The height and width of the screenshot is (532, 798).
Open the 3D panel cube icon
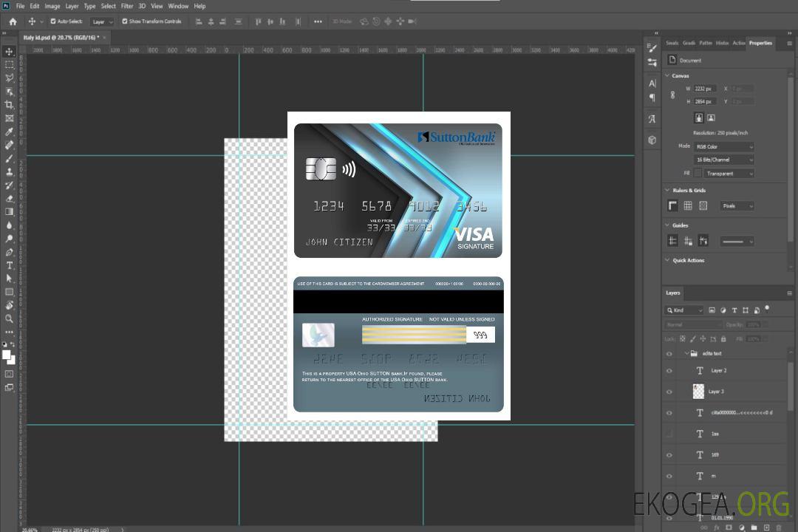(x=652, y=140)
